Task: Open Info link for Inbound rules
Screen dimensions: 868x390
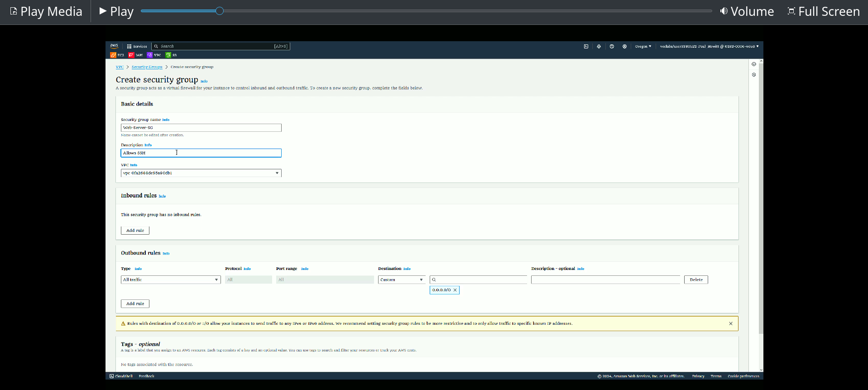Action: coord(162,196)
